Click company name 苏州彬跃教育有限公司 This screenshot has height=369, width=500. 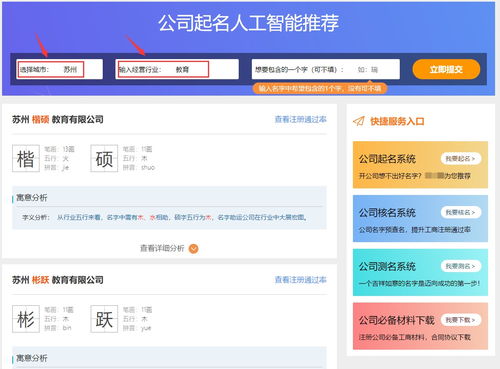[x=58, y=280]
